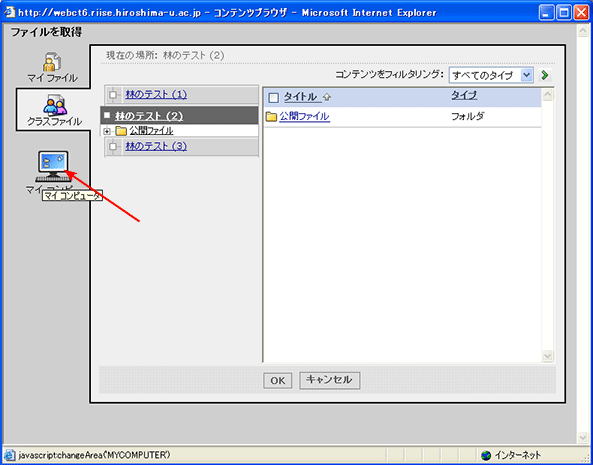
Task: Collapse the 林のテスト (2) section
Action: coord(107,115)
